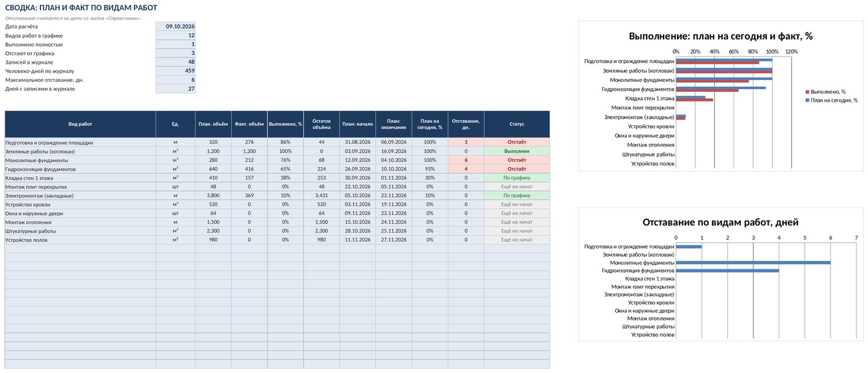Click the red "Выполнено, %" legend swatch

pos(808,92)
